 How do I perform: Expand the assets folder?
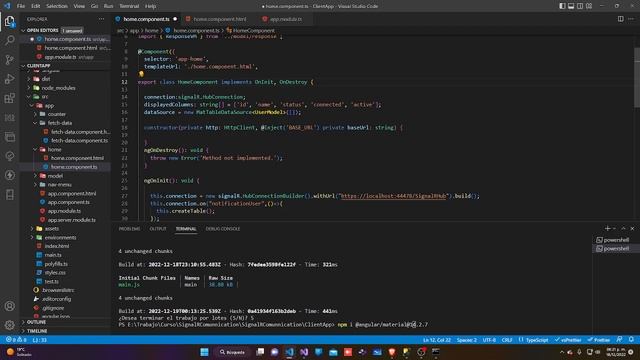pyautogui.click(x=32, y=229)
